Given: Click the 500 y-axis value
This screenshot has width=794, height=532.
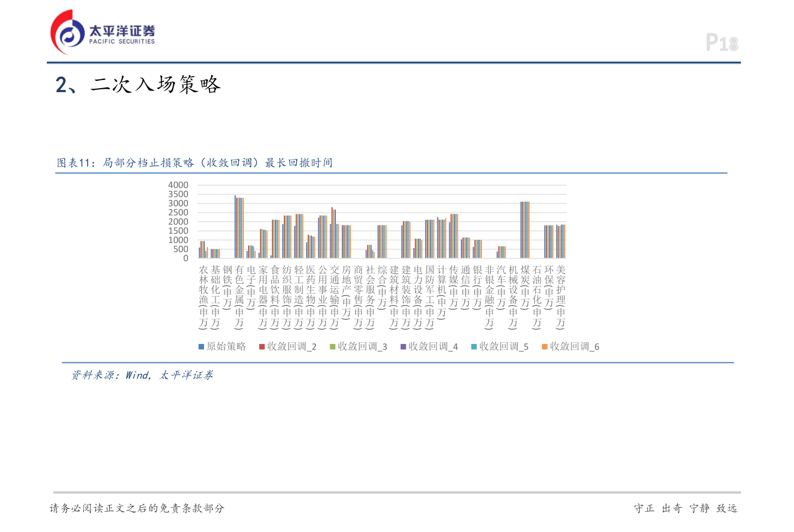Looking at the screenshot, I should coord(181,249).
